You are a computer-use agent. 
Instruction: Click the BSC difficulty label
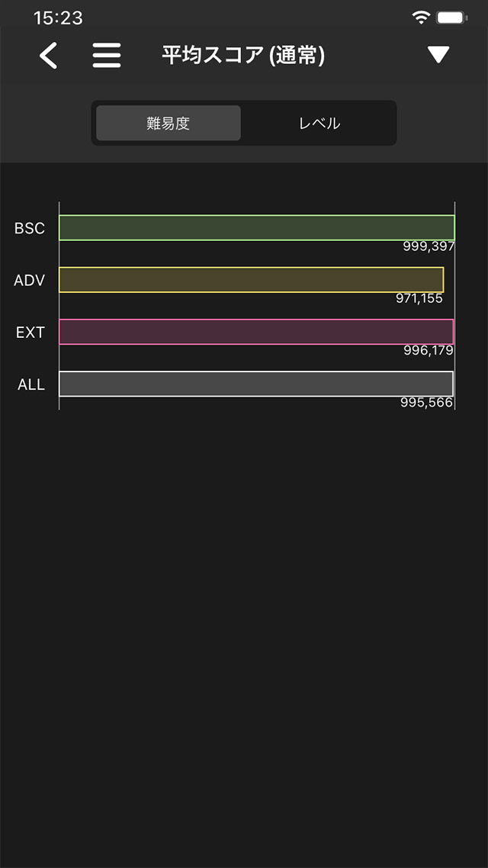point(30,229)
